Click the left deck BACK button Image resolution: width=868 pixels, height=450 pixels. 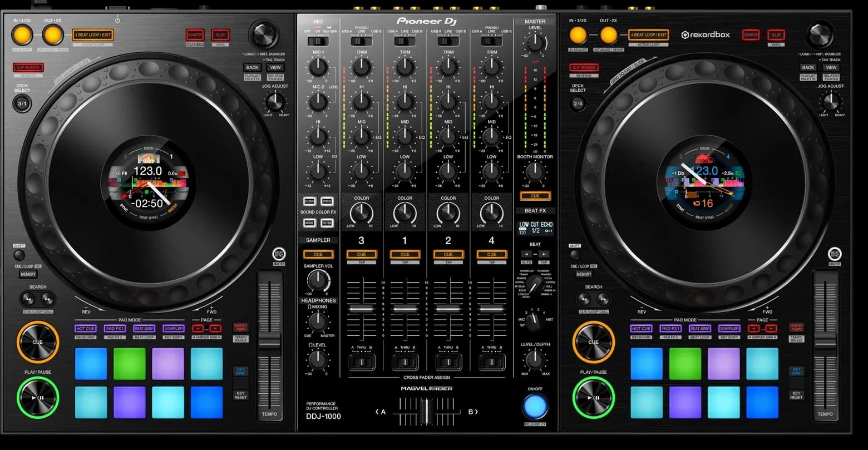coord(253,67)
